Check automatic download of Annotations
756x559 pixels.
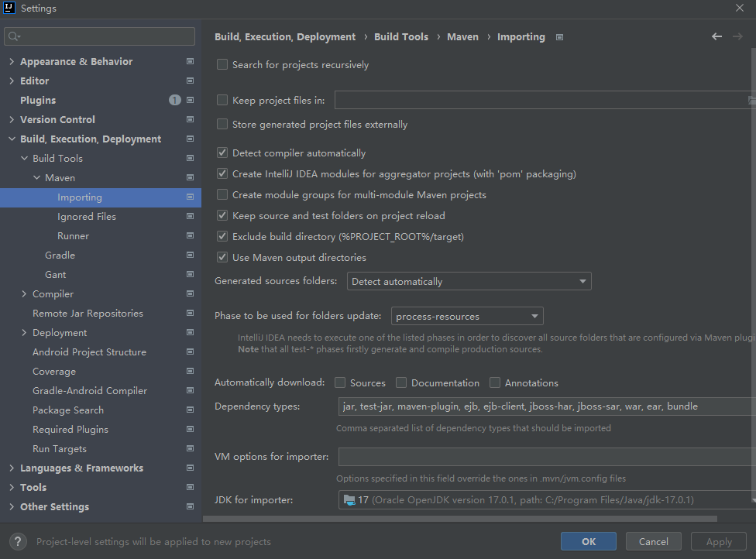pyautogui.click(x=495, y=382)
